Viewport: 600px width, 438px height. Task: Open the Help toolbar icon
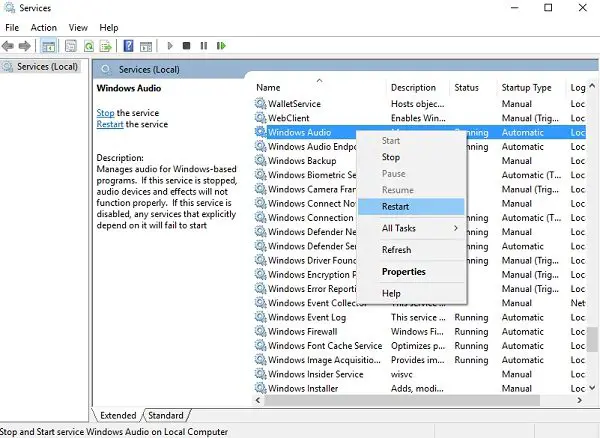tap(129, 46)
